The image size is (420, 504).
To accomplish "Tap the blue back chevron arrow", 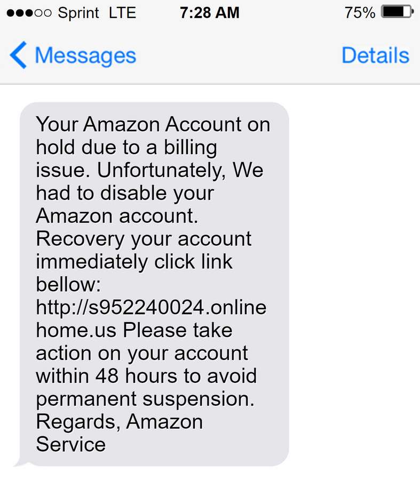I will coord(18,55).
